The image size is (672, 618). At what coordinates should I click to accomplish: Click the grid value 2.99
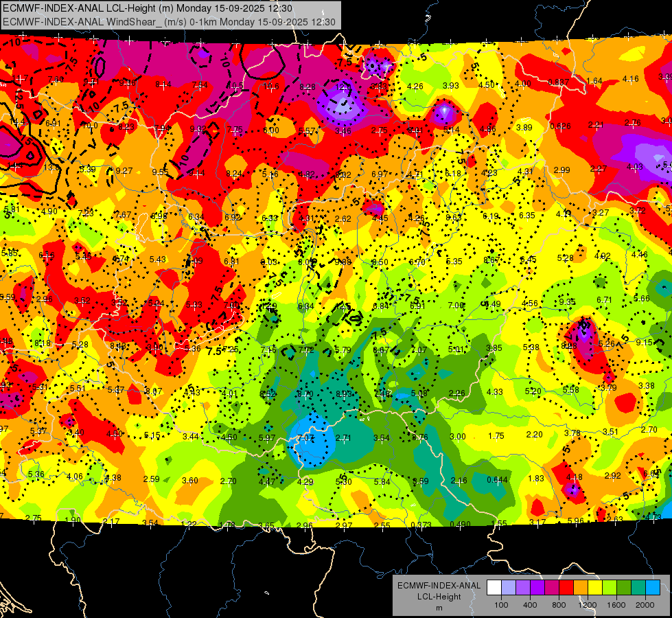click(x=561, y=170)
